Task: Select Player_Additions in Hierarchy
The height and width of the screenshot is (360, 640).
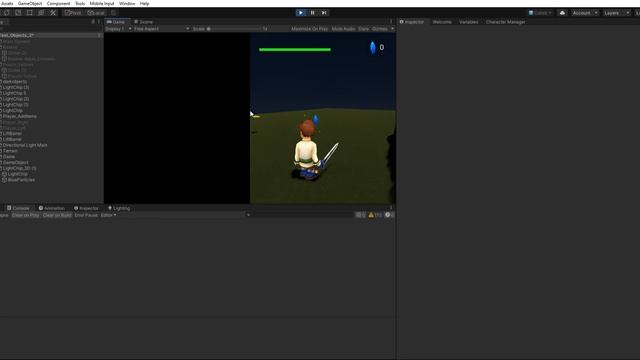Action: tap(20, 116)
